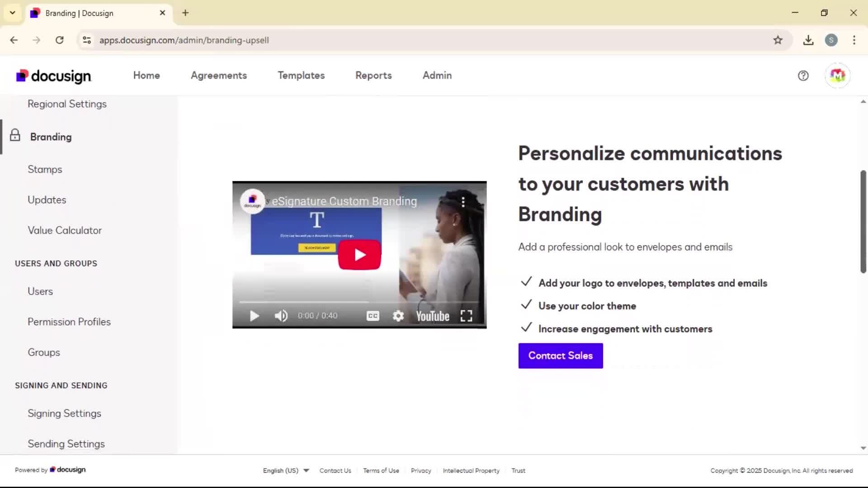Open the user profile avatar menu
The height and width of the screenshot is (488, 868).
tap(837, 75)
